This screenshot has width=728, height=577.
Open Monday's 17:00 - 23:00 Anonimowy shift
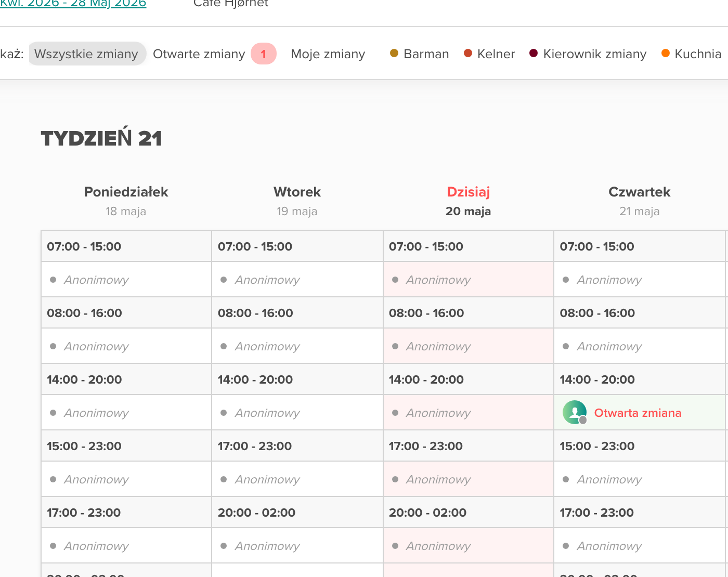[x=126, y=546]
